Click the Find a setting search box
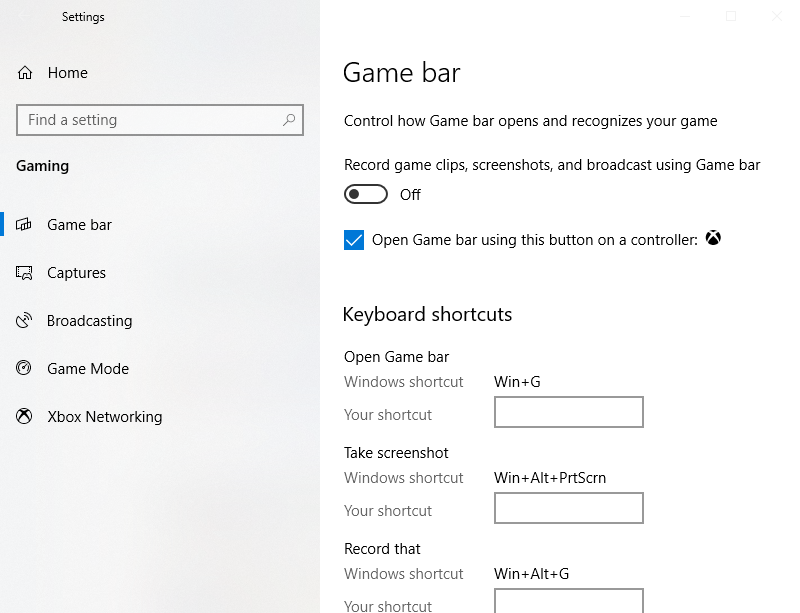The height and width of the screenshot is (613, 800). coord(160,120)
